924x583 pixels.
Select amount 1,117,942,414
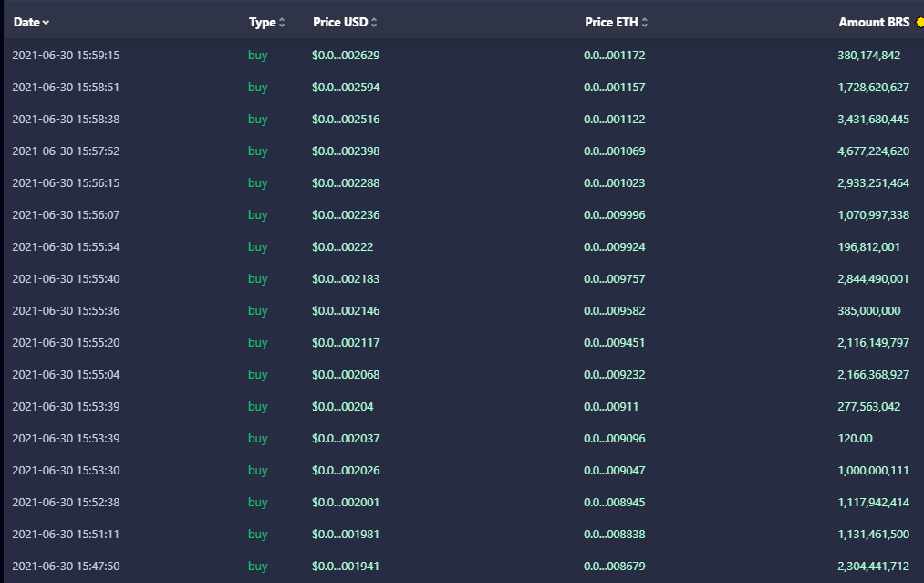point(873,502)
